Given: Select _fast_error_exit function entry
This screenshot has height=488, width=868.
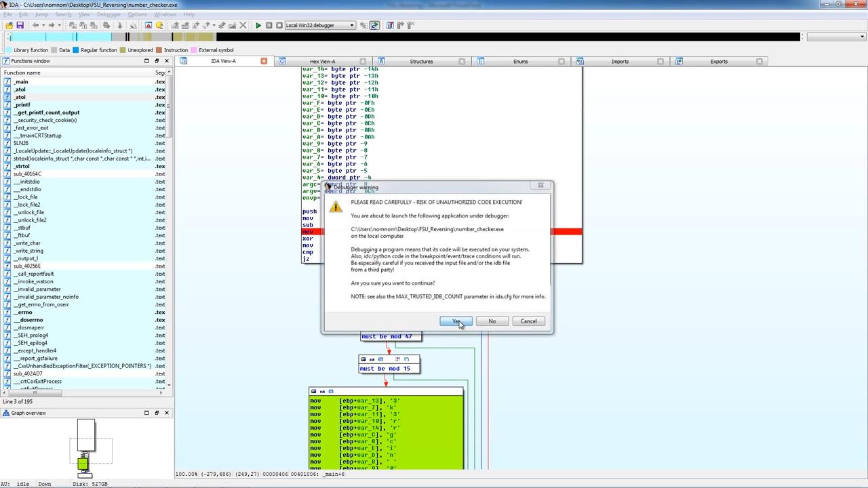Looking at the screenshot, I should pyautogui.click(x=84, y=127).
